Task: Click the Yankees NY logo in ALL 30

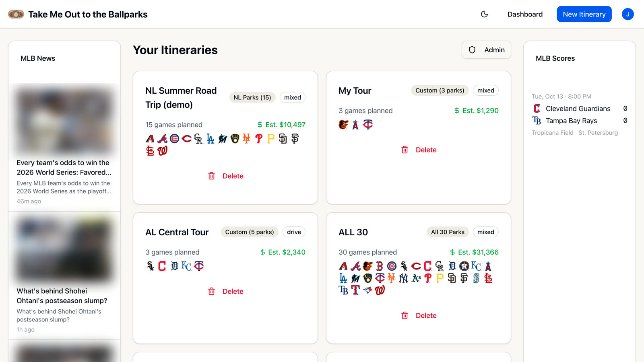Action: pyautogui.click(x=404, y=278)
